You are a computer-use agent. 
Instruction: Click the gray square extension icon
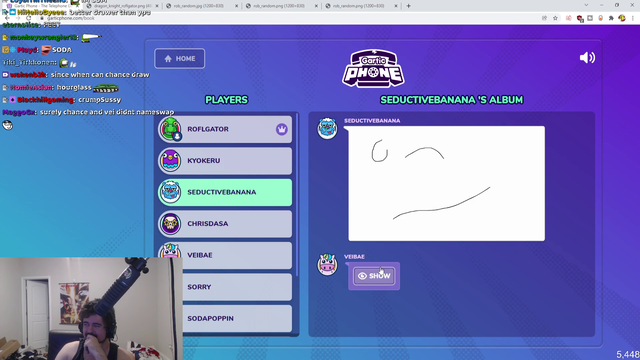click(590, 18)
